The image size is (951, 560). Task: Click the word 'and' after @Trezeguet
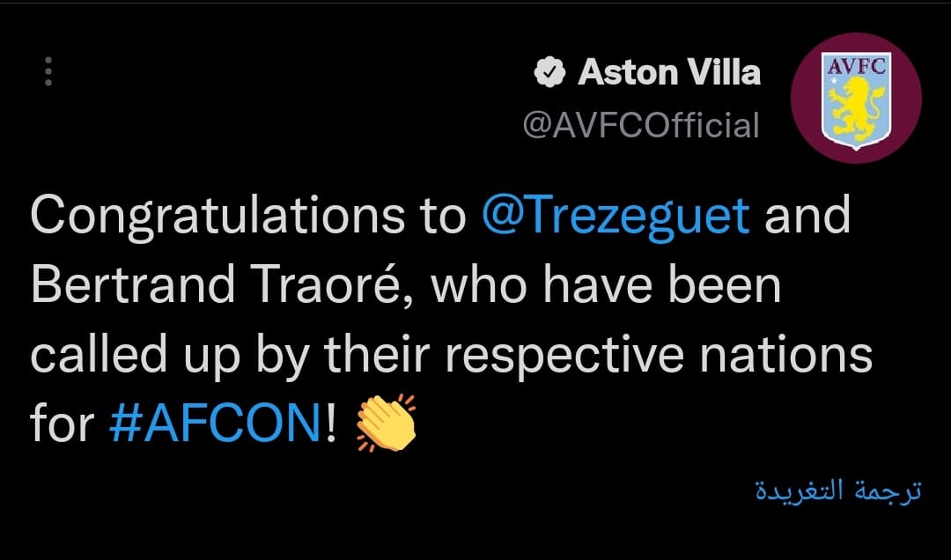tap(807, 217)
